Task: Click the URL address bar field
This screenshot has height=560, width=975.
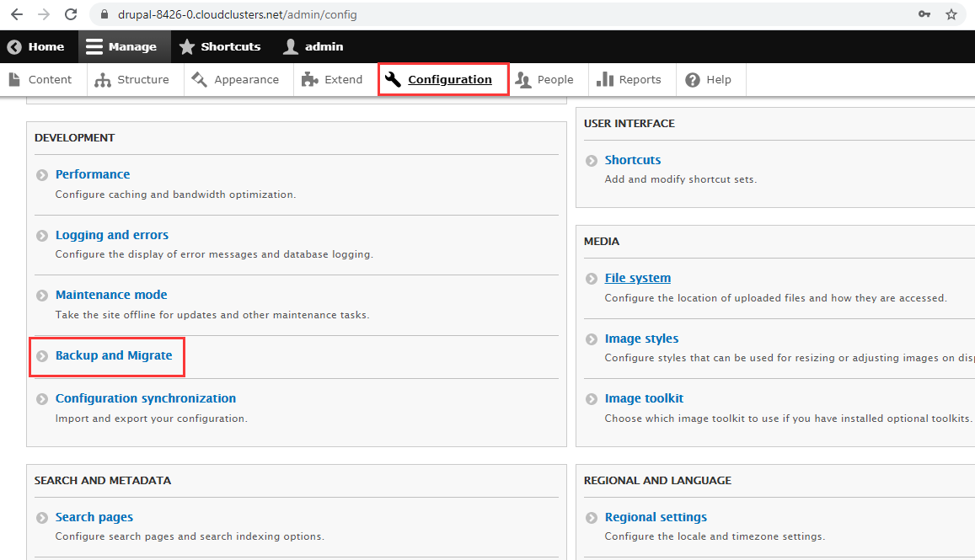Action: pos(506,14)
